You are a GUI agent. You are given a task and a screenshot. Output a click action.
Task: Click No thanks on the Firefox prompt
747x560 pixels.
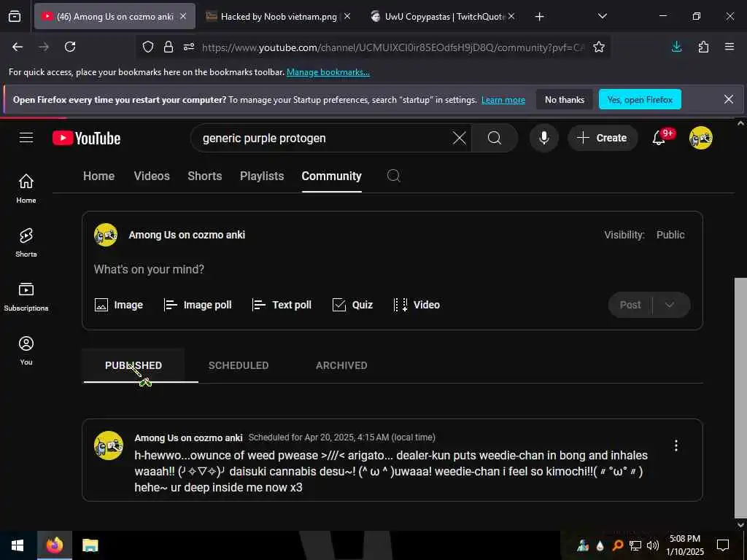[x=565, y=99]
